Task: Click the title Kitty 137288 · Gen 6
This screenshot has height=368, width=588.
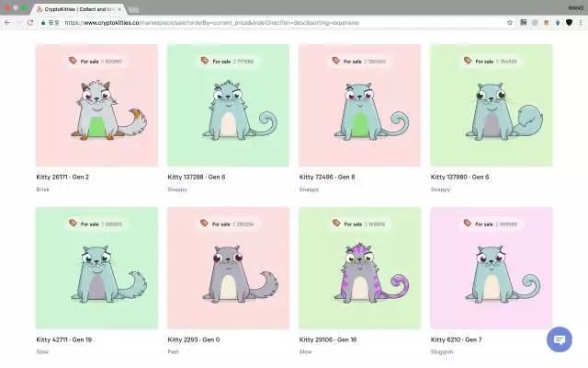Action: point(197,177)
